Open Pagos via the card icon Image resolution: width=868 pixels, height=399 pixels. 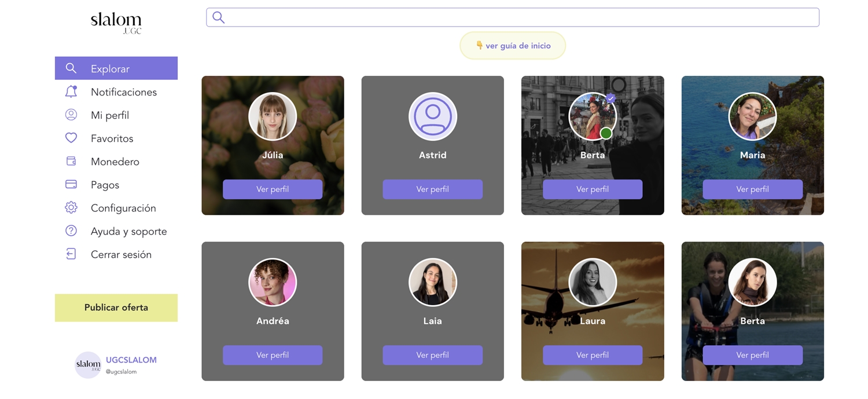[x=71, y=184]
